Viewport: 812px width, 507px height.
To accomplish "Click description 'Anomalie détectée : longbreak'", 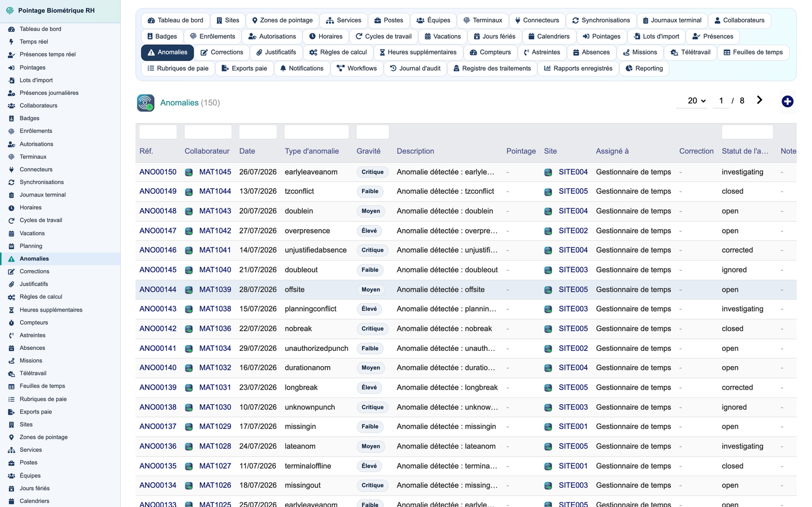I will pyautogui.click(x=447, y=387).
